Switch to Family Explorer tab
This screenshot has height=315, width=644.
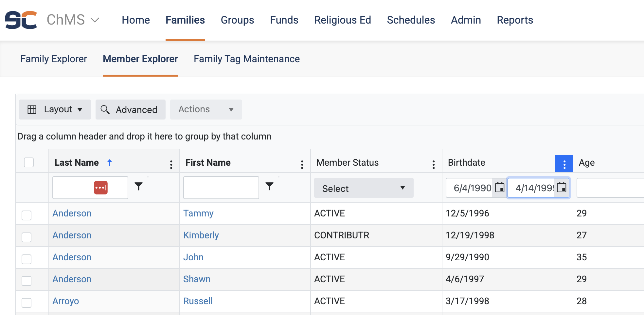click(54, 59)
